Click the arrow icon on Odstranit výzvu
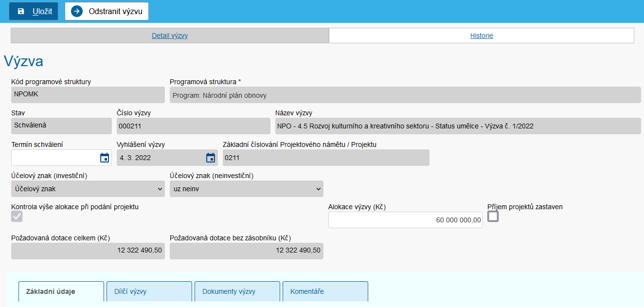Viewport: 644px width, 307px height. click(x=77, y=11)
